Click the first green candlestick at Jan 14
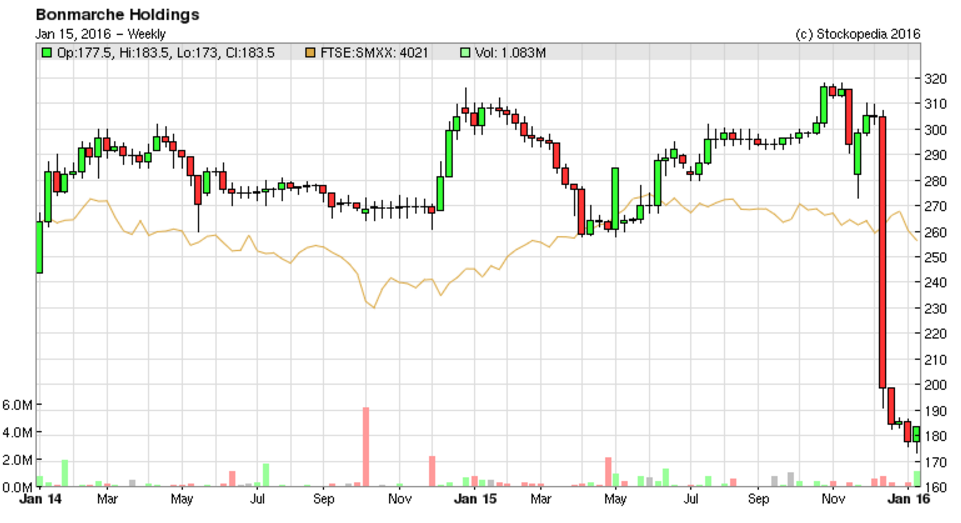961x523 pixels. [39, 247]
